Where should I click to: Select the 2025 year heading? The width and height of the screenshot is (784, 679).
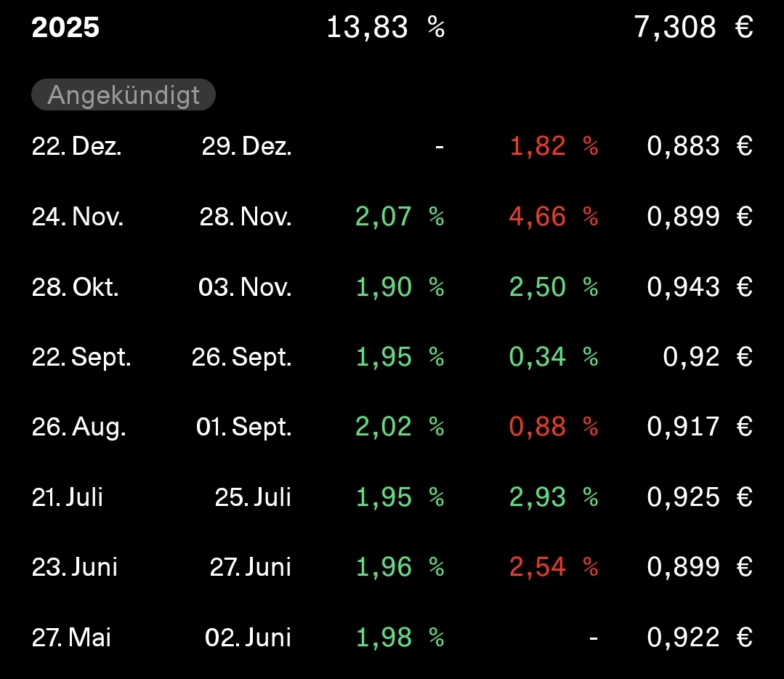tap(65, 28)
